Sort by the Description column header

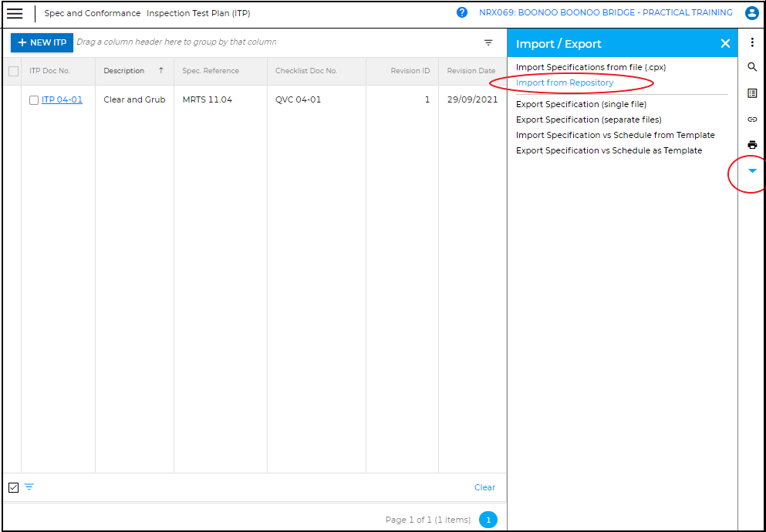124,71
